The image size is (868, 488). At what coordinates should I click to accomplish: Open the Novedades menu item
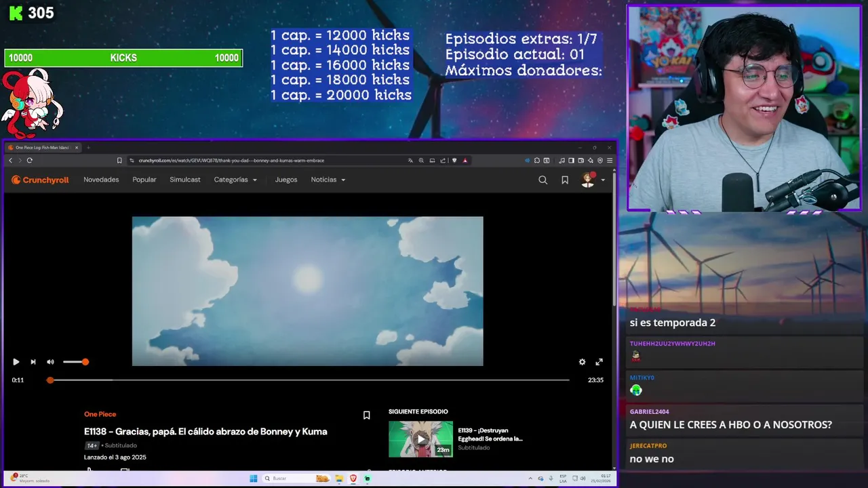click(x=101, y=180)
